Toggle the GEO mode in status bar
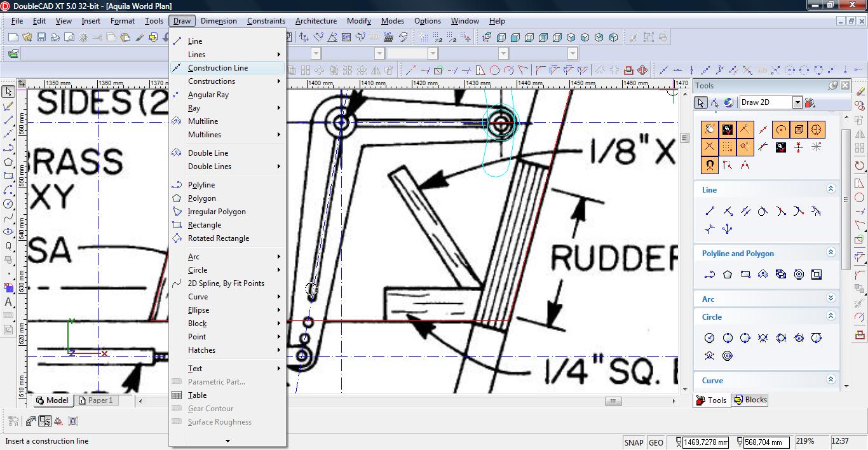 coord(656,442)
